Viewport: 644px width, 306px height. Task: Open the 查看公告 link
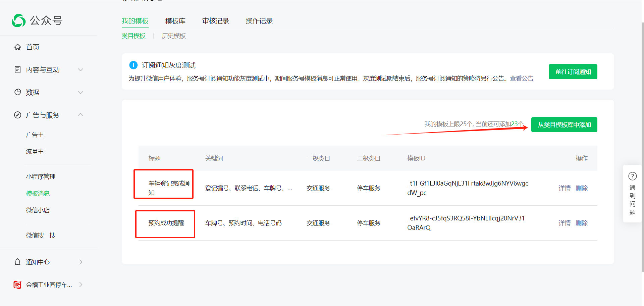click(522, 78)
